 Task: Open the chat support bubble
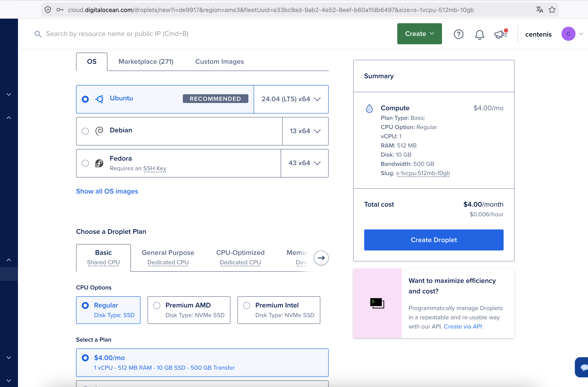tap(583, 367)
